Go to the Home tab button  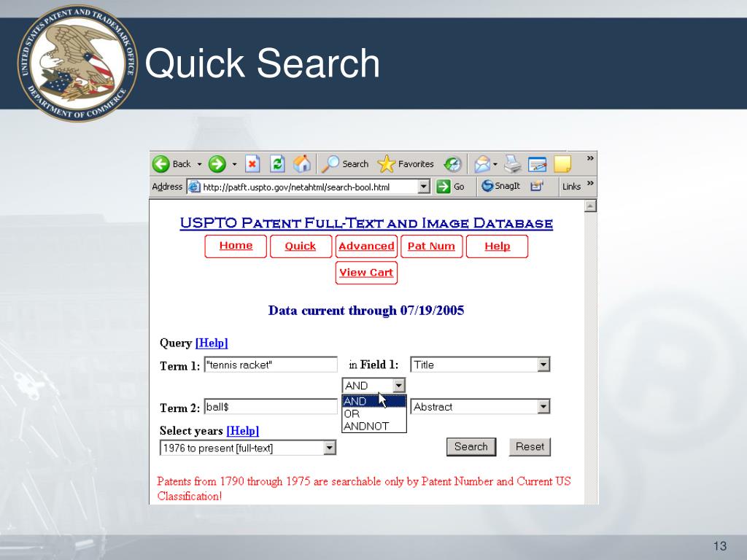(236, 246)
